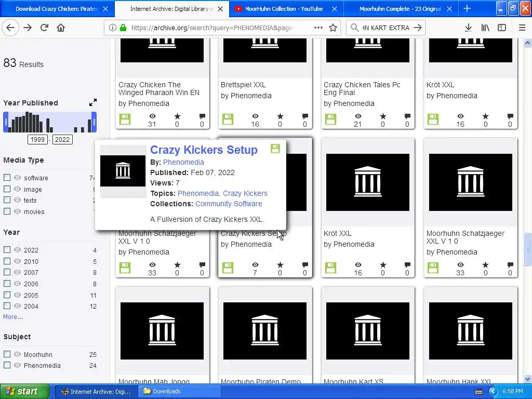Open the Crazy Kickers topic link
This screenshot has width=532, height=399.
pos(245,193)
